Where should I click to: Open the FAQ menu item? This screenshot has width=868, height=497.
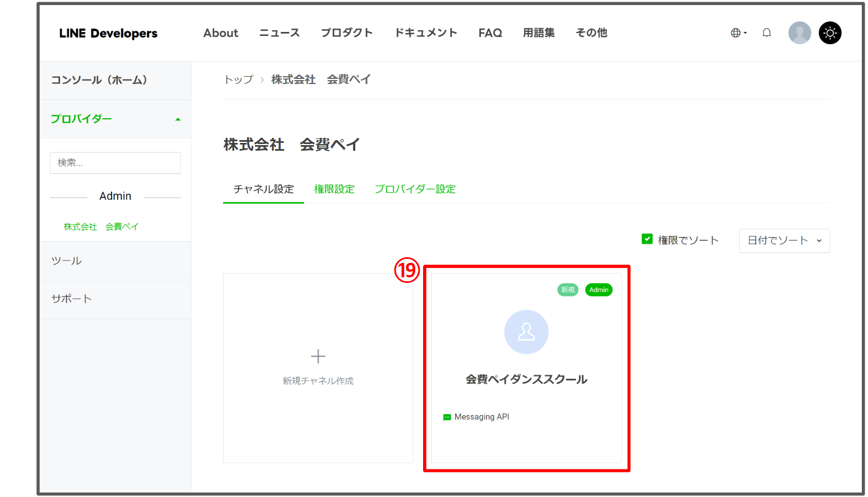490,33
